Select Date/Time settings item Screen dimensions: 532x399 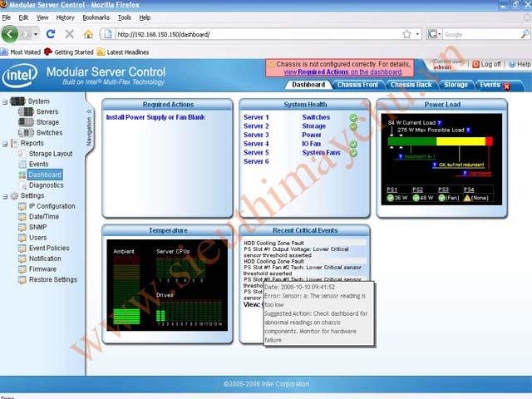(x=44, y=216)
